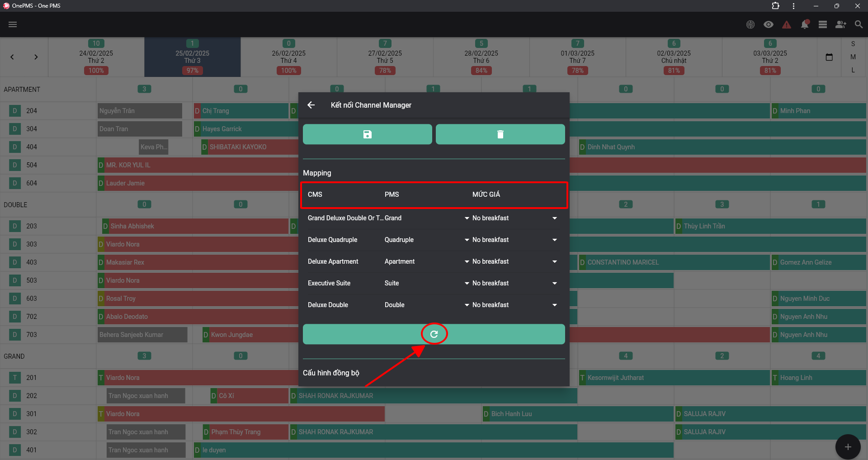Open three-dot app menu in title bar

coord(793,6)
